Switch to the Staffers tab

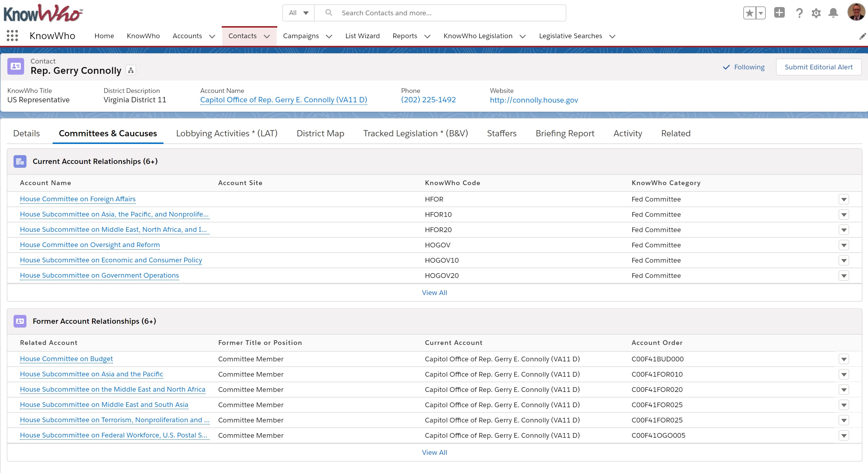tap(501, 133)
